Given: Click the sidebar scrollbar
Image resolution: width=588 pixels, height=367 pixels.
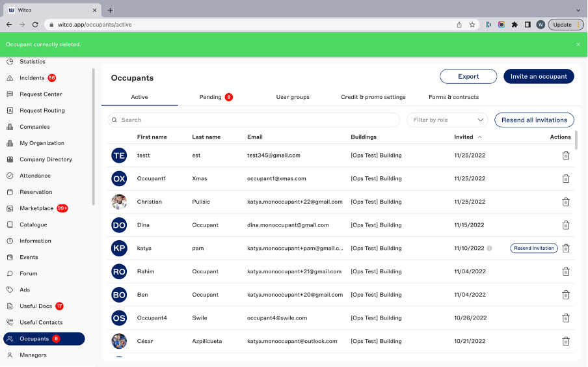Looking at the screenshot, I should point(94,137).
